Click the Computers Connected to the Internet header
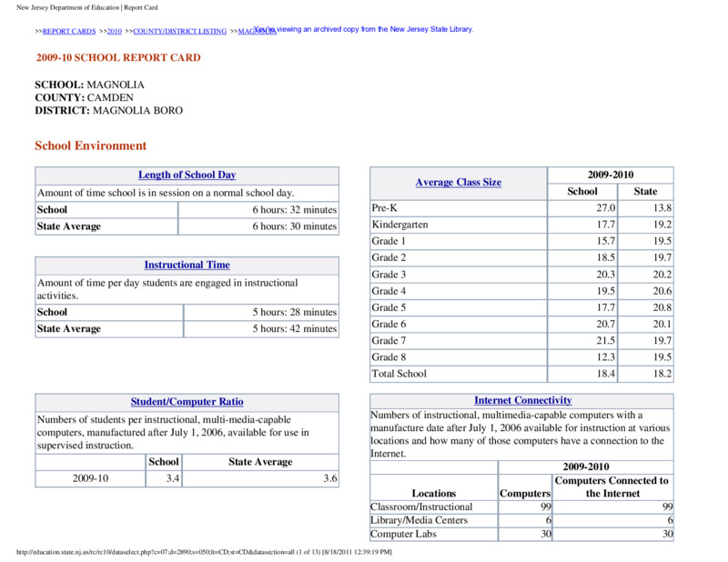 tap(612, 487)
